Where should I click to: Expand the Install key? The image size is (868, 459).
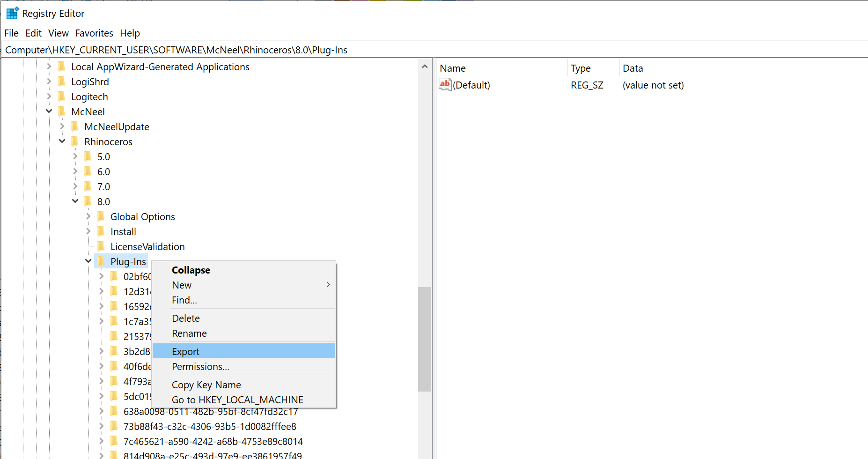[88, 231]
